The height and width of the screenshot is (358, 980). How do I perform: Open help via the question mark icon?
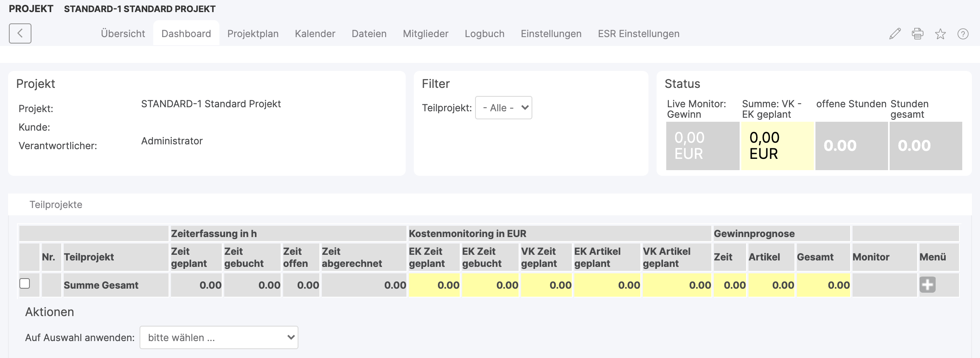(x=964, y=34)
